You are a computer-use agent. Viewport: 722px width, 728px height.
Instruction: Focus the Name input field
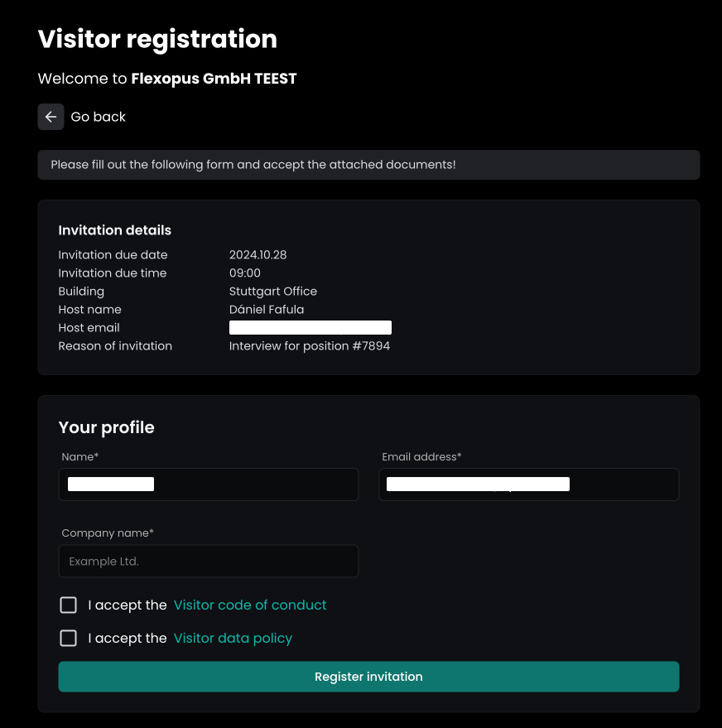coord(209,485)
